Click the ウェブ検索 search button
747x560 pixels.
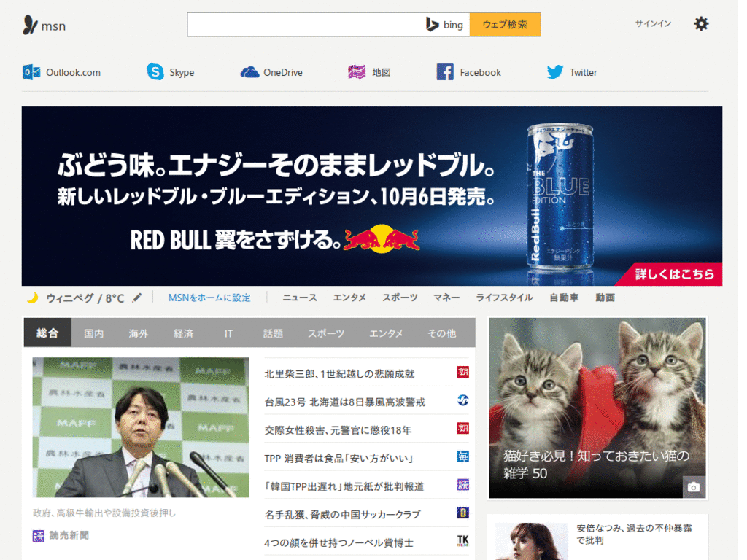505,24
